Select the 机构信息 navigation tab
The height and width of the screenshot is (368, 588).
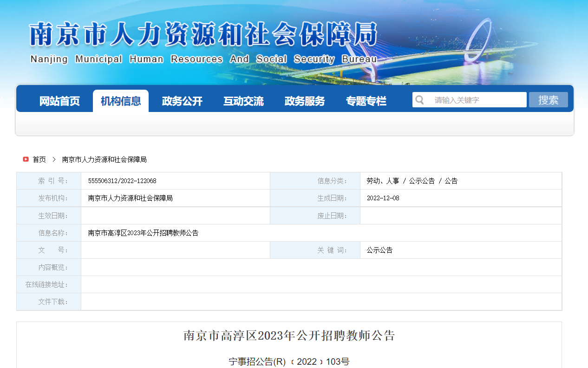121,101
